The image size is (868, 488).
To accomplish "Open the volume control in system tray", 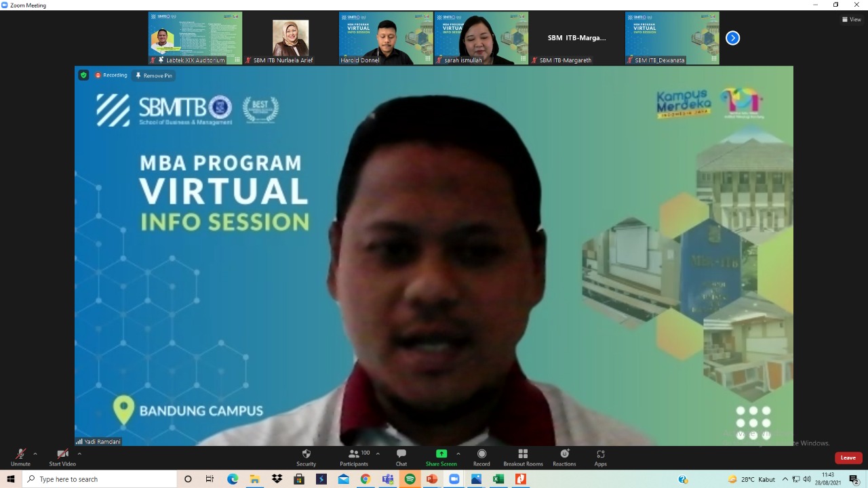I will 807,479.
